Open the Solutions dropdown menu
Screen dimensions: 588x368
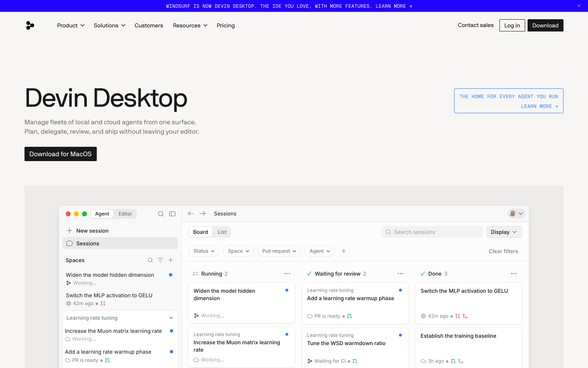(110, 25)
